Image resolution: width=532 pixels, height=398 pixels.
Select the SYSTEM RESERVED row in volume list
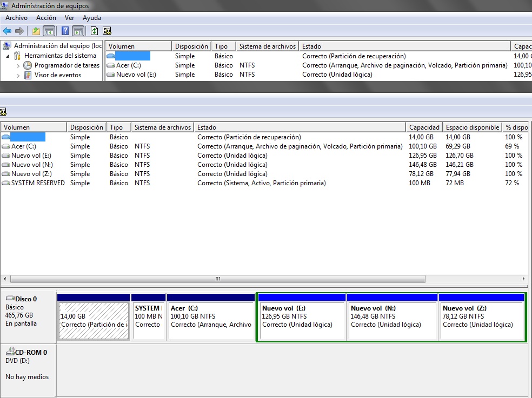[x=38, y=183]
